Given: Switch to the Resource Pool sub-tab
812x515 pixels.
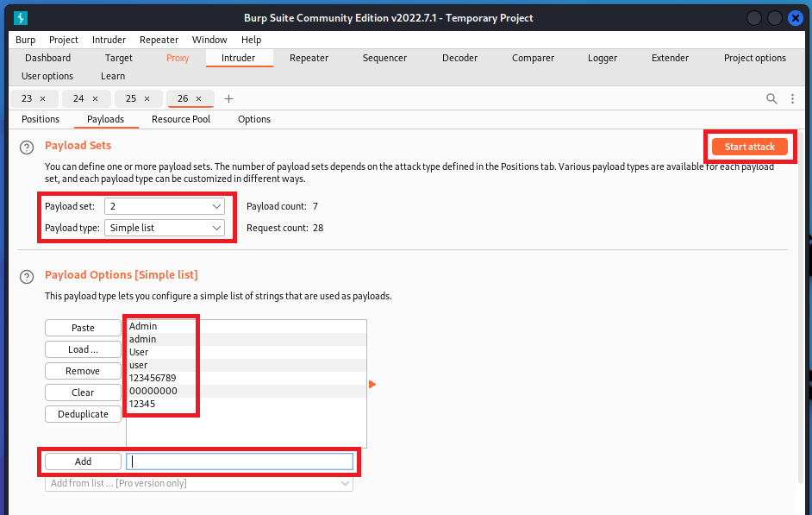Looking at the screenshot, I should pyautogui.click(x=181, y=119).
